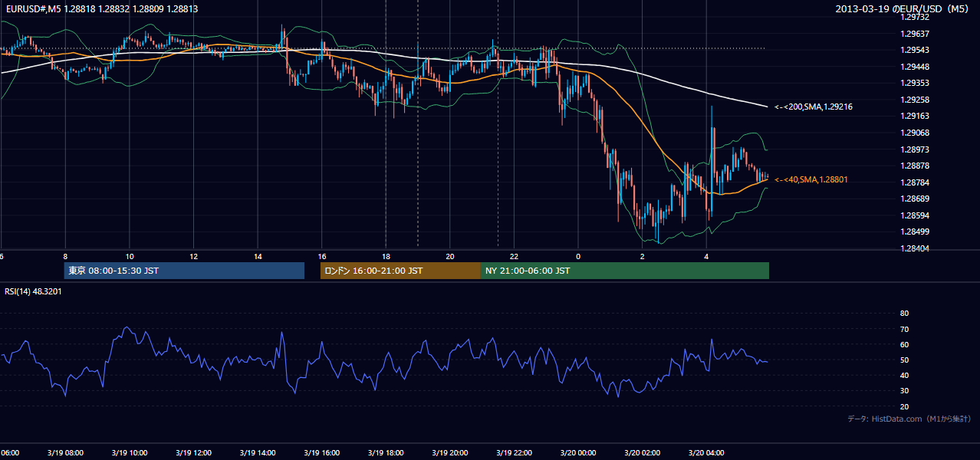Click price axis value 1.28499
The height and width of the screenshot is (460, 980).
pyautogui.click(x=915, y=232)
